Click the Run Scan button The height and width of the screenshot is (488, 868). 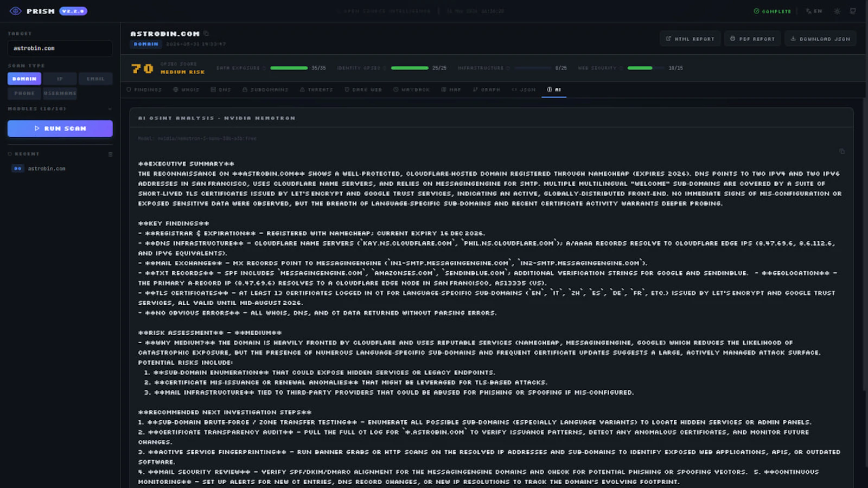[60, 129]
